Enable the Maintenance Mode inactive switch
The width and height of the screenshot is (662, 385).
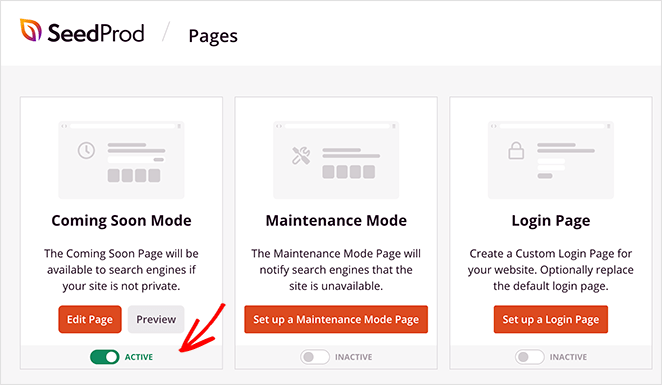315,357
